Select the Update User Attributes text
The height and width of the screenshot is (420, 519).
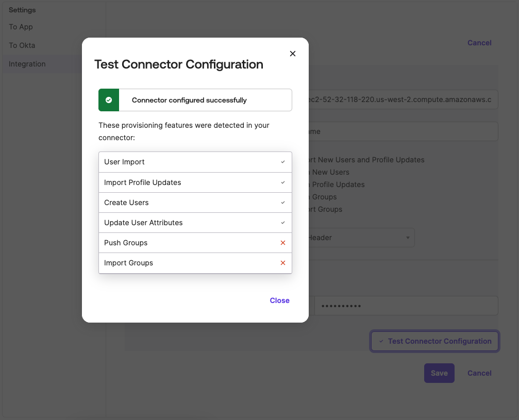[x=143, y=223]
